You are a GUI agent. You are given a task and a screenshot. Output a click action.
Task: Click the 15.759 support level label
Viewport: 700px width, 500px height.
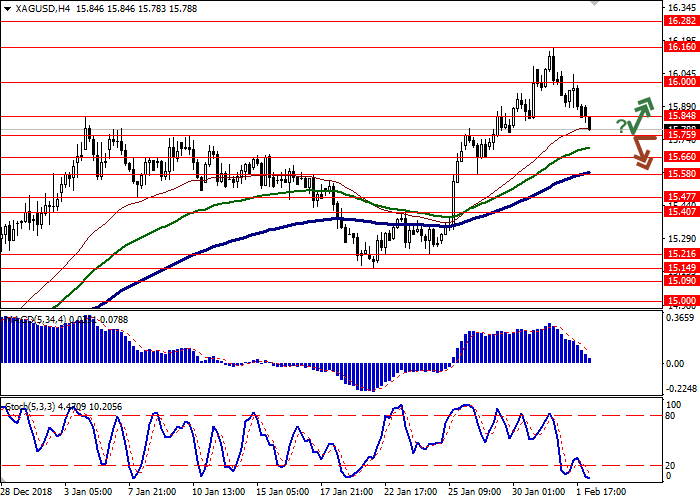point(680,135)
